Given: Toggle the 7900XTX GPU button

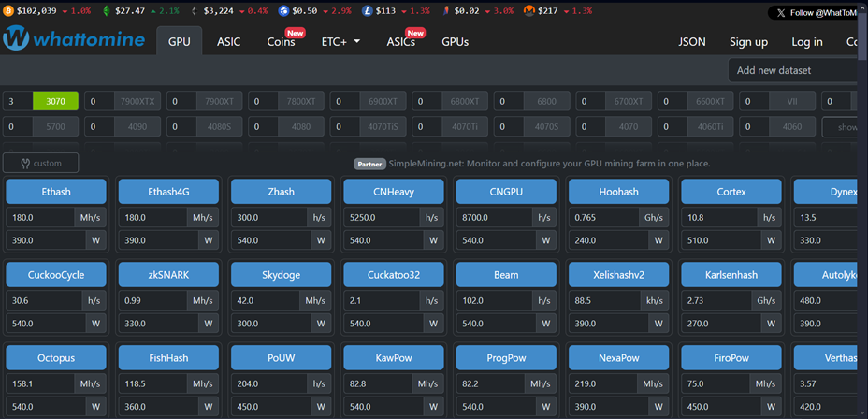Looking at the screenshot, I should click(x=137, y=101).
